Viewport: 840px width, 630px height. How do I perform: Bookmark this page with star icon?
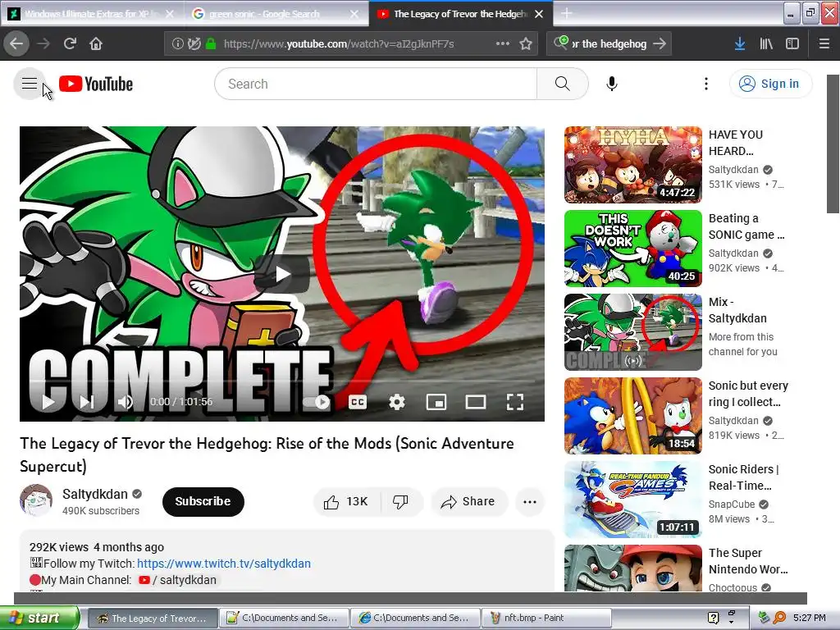click(526, 43)
